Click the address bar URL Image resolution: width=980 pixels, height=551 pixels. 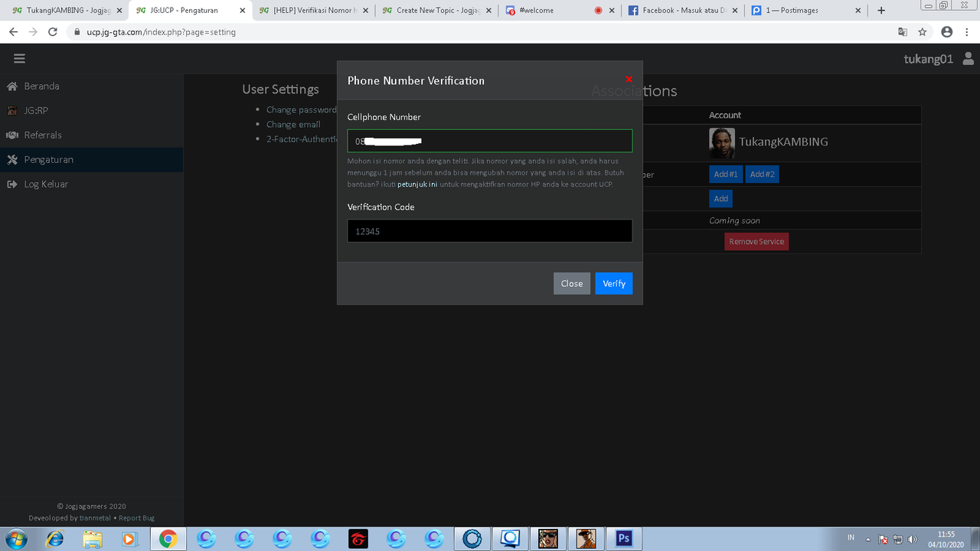(161, 32)
